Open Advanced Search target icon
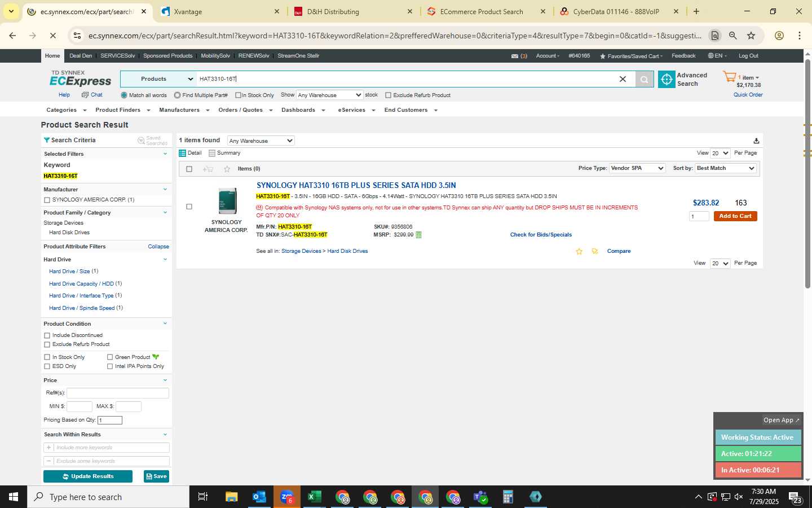The height and width of the screenshot is (508, 812). click(x=667, y=80)
